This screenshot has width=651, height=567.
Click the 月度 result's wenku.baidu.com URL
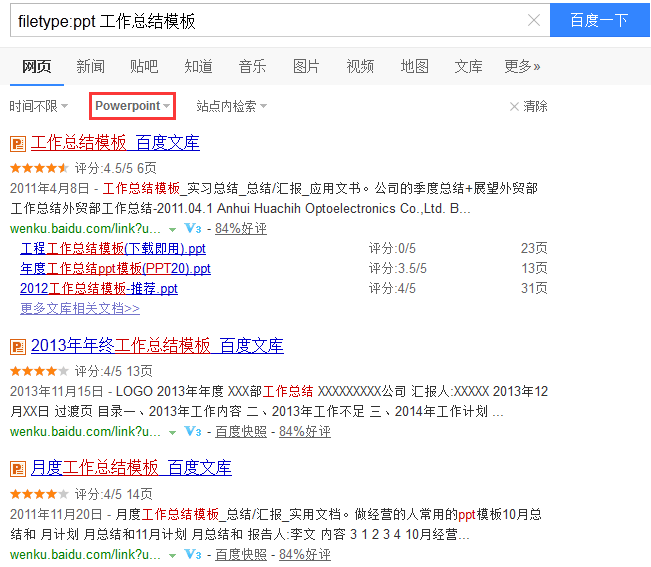pyautogui.click(x=85, y=555)
